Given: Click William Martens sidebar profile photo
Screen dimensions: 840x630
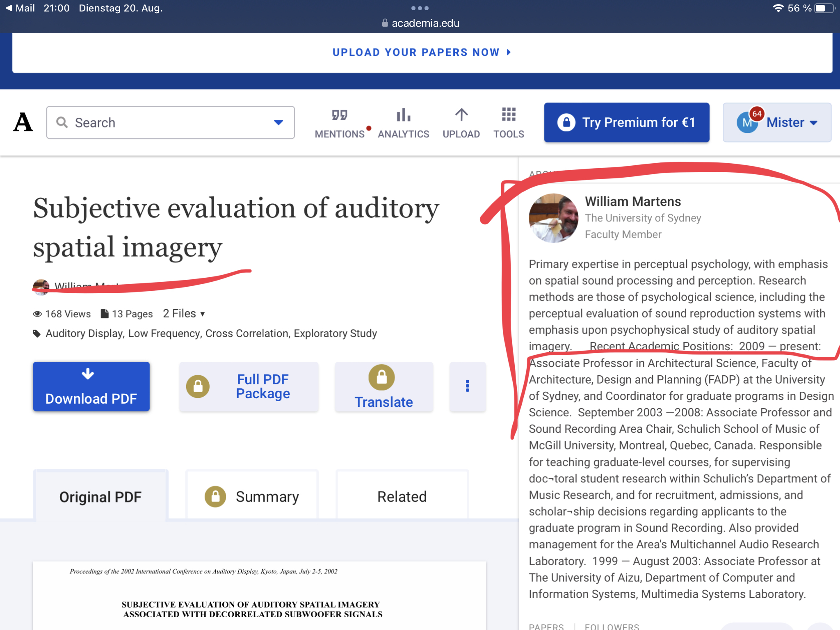Looking at the screenshot, I should click(x=553, y=218).
